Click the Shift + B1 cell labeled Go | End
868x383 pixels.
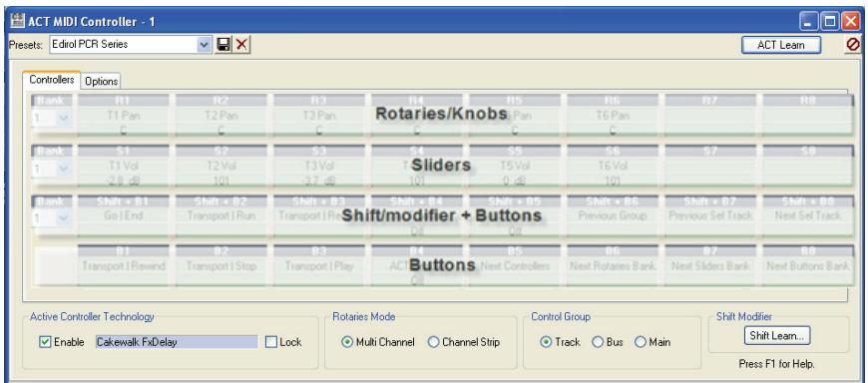[123, 216]
